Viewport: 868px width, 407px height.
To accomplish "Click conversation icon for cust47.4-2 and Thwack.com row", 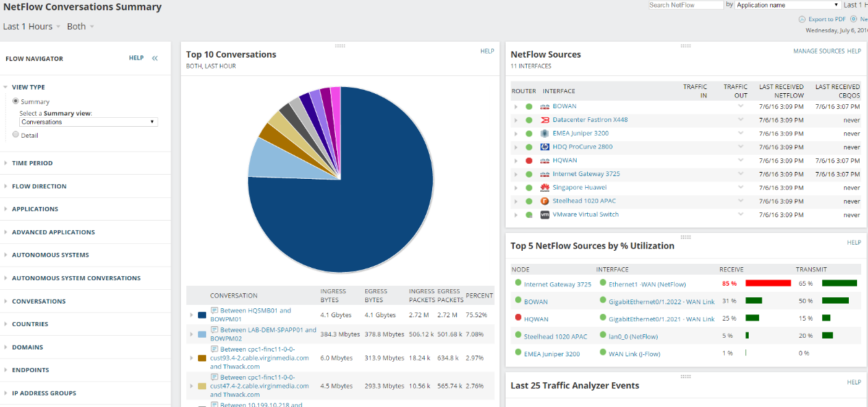I will (x=214, y=377).
